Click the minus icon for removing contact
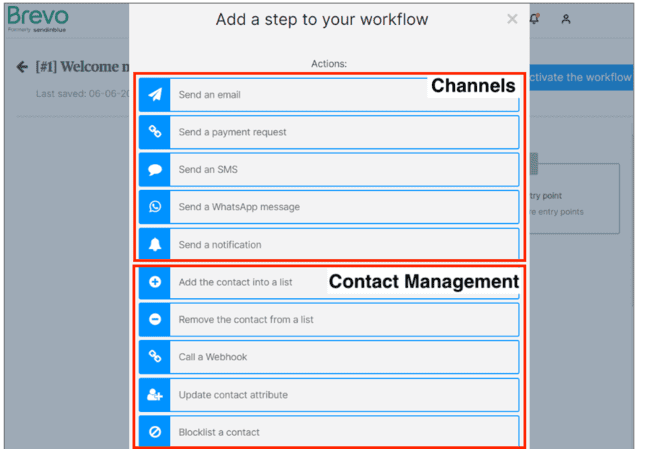Viewport: 650px width, 449px height. (x=155, y=320)
